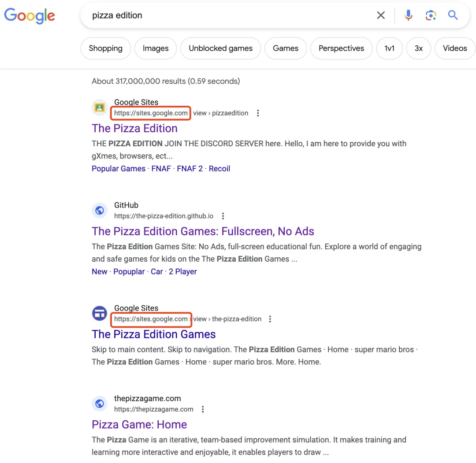Open "Pizza Game: Home" result link
Image resolution: width=476 pixels, height=463 pixels.
point(139,424)
